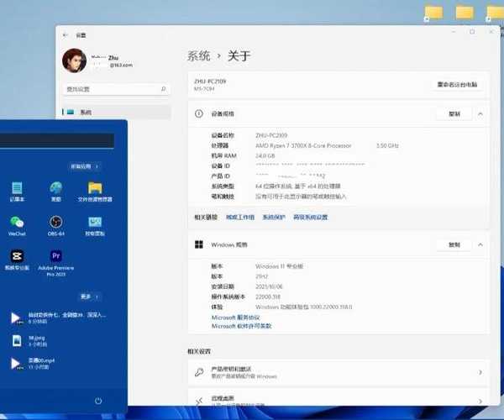Launch Paint (画图) from Start menu
The height and width of the screenshot is (420, 504).
point(56,192)
